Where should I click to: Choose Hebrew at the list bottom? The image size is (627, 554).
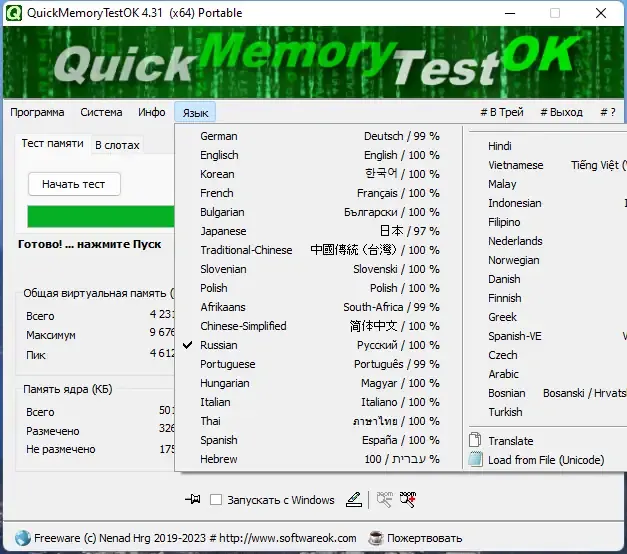pyautogui.click(x=319, y=459)
